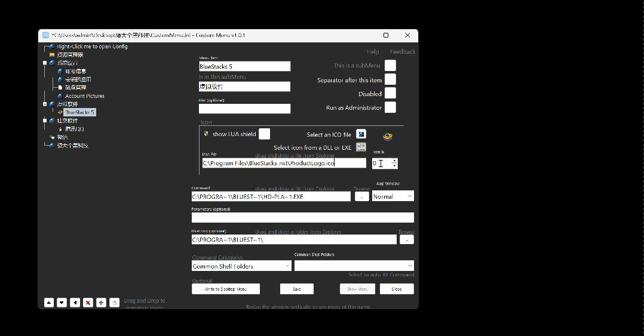Click the 腾讯QQ penguin icon

[x=60, y=129]
